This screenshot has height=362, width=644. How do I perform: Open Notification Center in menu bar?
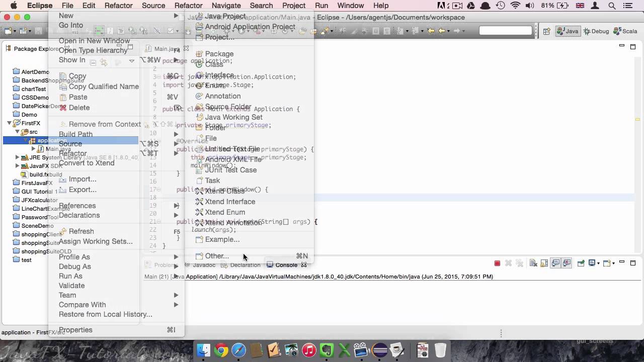tap(629, 6)
